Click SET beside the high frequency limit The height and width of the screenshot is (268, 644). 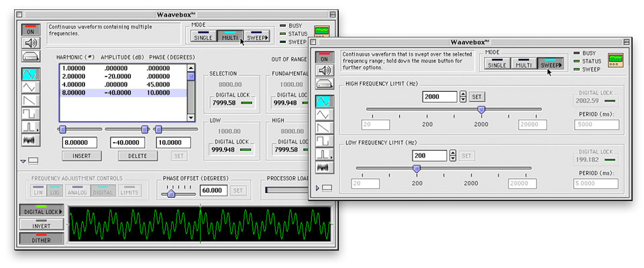[x=477, y=97]
